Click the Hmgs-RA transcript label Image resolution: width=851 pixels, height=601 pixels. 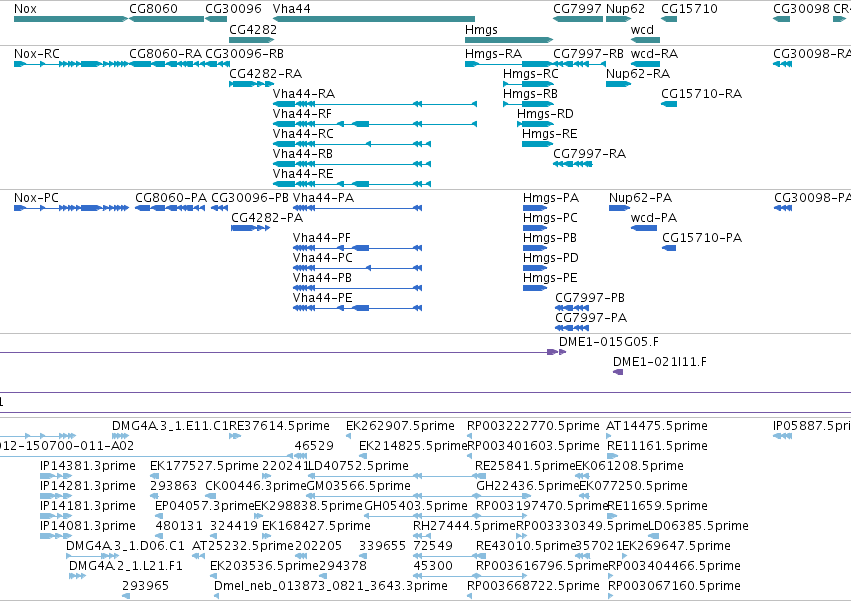493,54
